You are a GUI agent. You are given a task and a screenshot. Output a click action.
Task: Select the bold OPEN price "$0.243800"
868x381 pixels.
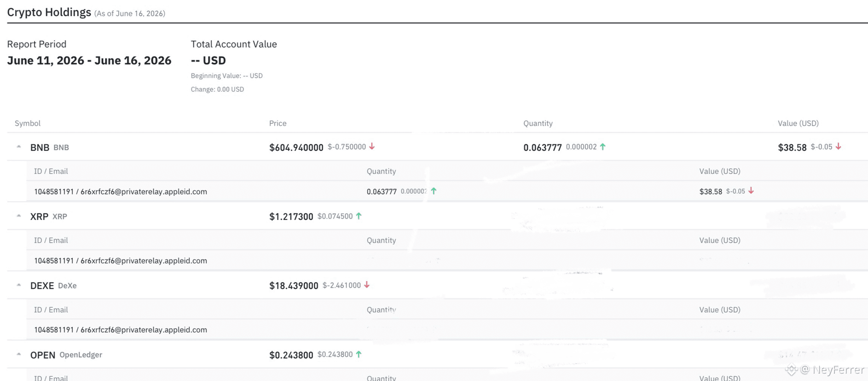click(291, 355)
